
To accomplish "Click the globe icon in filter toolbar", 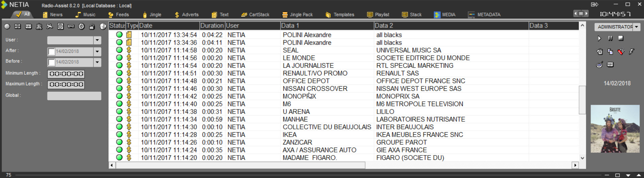I will pos(103,27).
